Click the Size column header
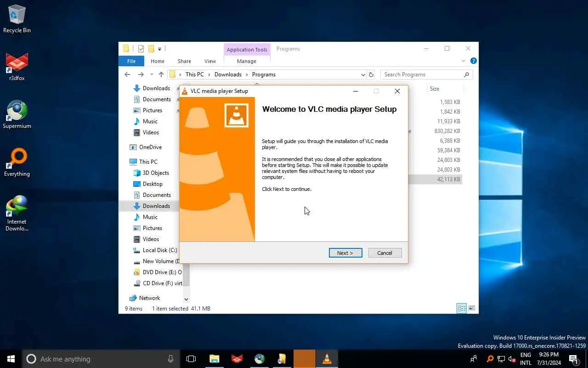Screen dimensions: 588x368 [445, 89]
